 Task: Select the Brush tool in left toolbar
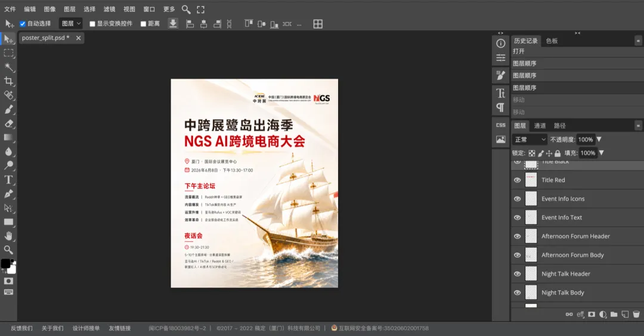click(8, 109)
